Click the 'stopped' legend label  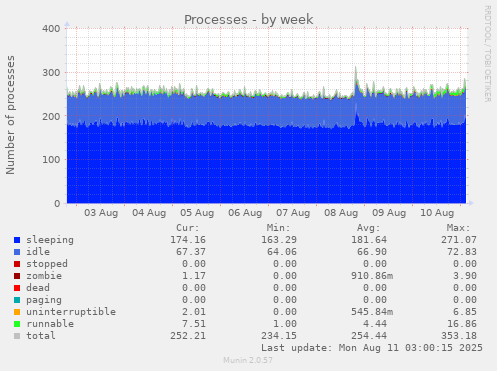[x=47, y=264]
